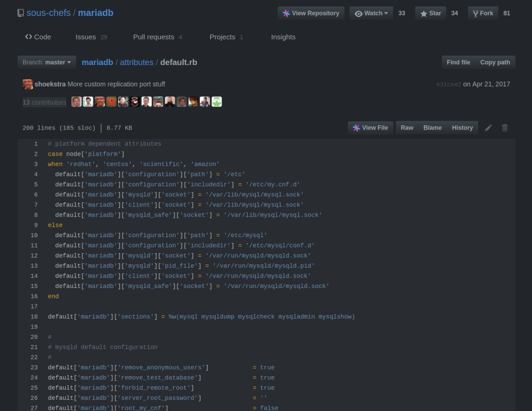
Task: Click the "case node['platform']" line
Action: pos(86,154)
